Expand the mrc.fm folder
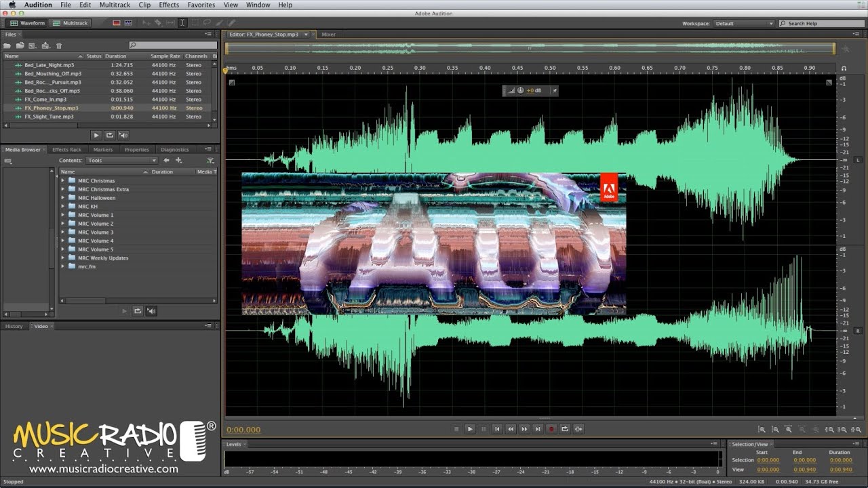Viewport: 868px width, 488px height. [63, 266]
